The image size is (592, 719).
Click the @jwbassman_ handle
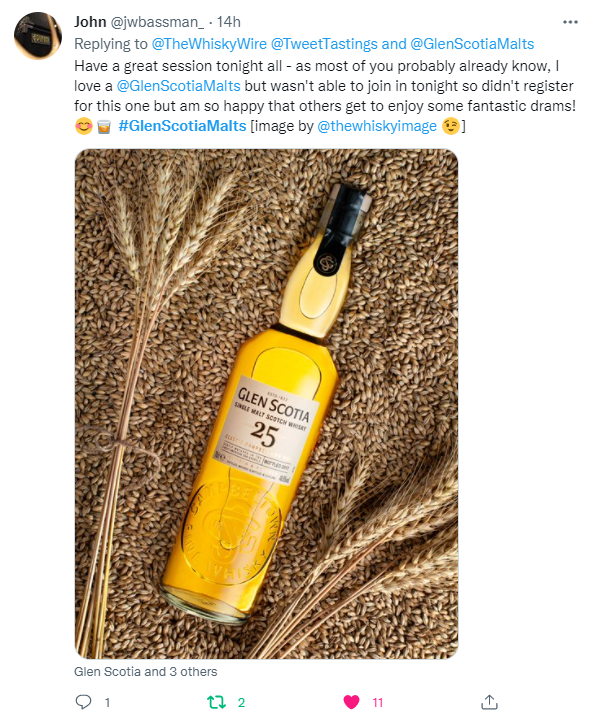click(x=157, y=22)
